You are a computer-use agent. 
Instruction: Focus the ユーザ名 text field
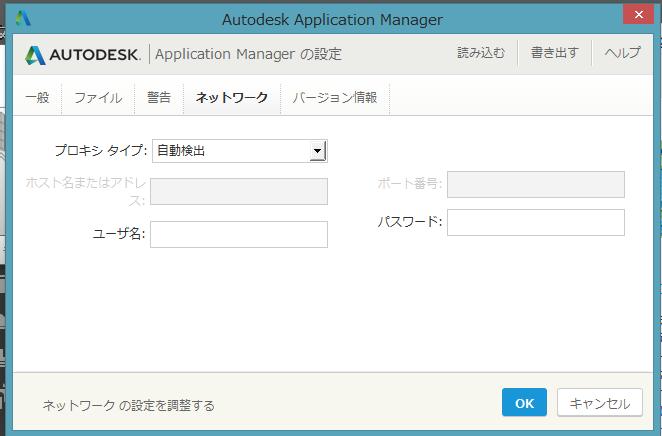coord(239,234)
